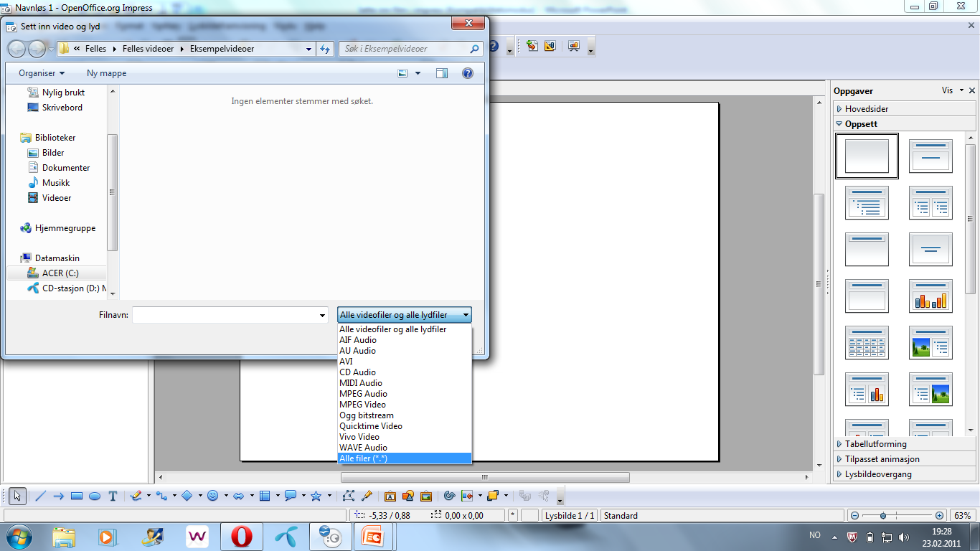Viewport: 980px width, 551px height.
Task: Open the Filnavn combo box arrow
Action: [322, 315]
